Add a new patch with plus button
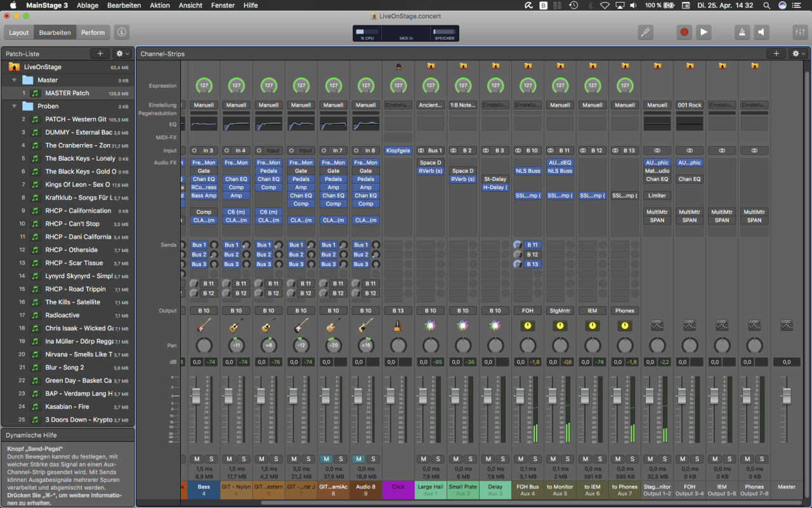The image size is (812, 508). tap(100, 54)
